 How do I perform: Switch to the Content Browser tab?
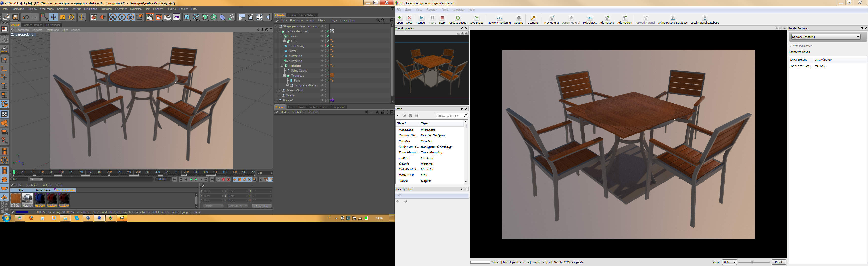point(32,25)
